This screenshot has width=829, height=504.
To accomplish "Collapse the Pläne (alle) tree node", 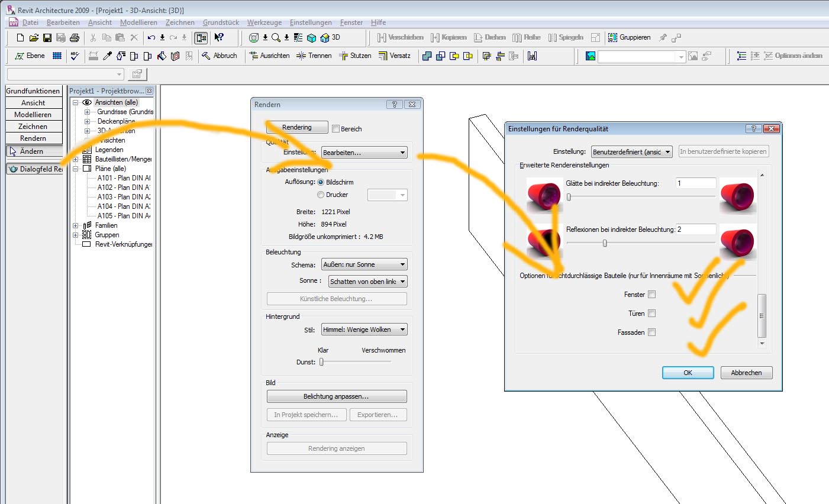I will 76,169.
